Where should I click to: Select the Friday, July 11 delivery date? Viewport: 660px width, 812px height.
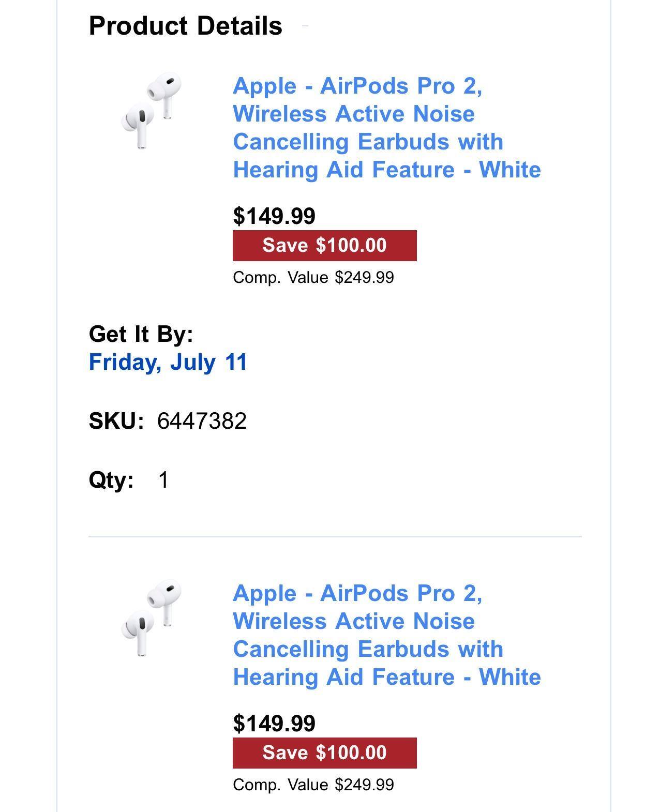coord(168,362)
